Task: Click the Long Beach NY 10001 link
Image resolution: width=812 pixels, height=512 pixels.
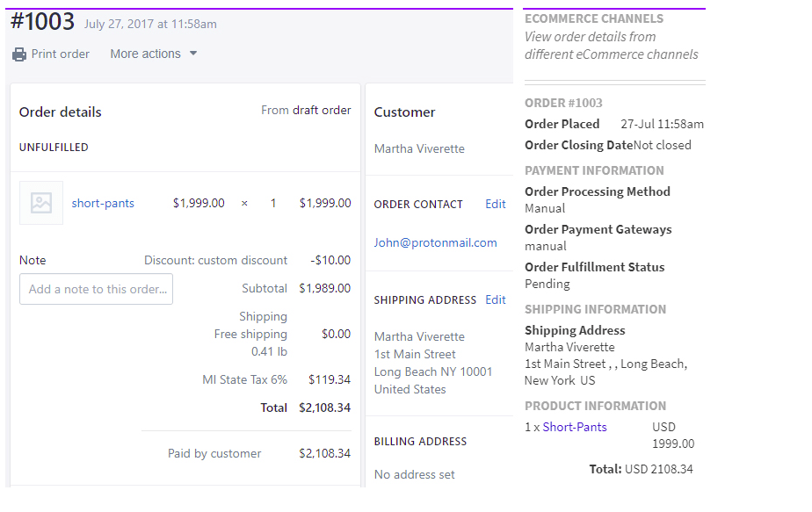Action: 433,371
